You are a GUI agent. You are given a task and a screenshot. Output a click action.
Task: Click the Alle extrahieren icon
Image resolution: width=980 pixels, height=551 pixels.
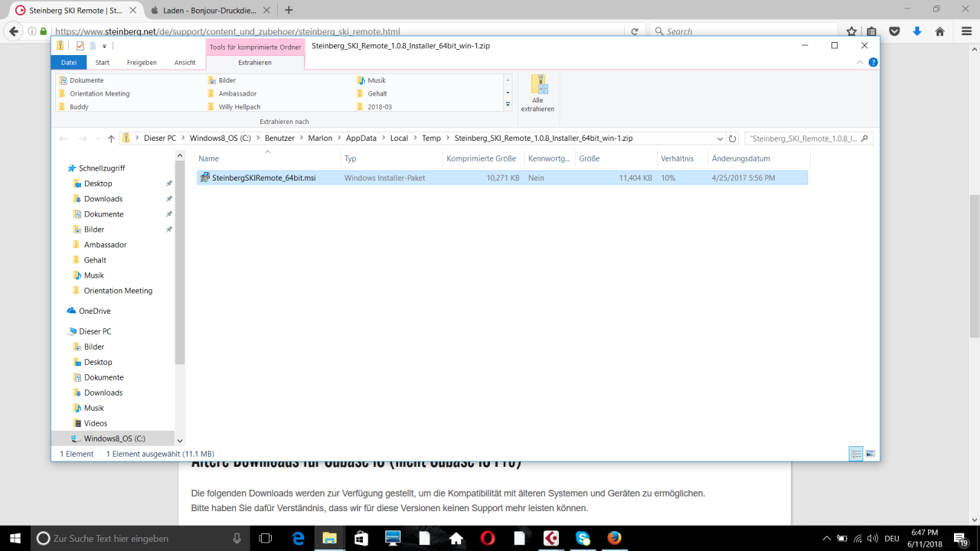pos(537,93)
